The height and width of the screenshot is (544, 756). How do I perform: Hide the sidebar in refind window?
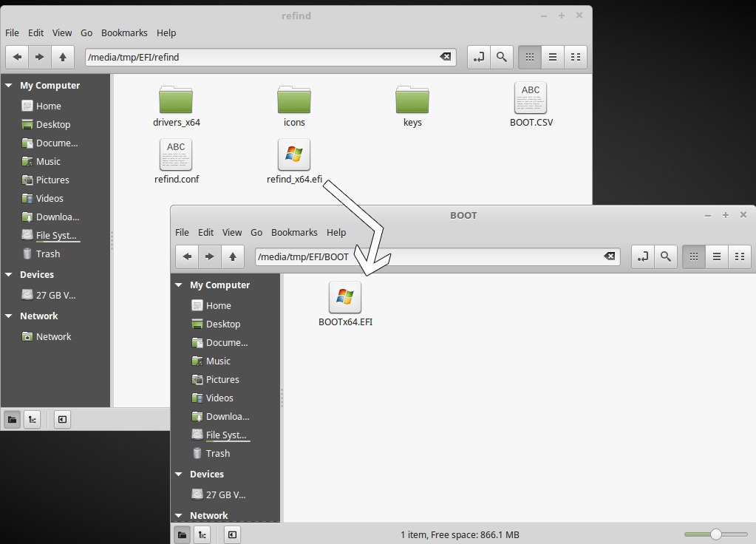tap(62, 420)
